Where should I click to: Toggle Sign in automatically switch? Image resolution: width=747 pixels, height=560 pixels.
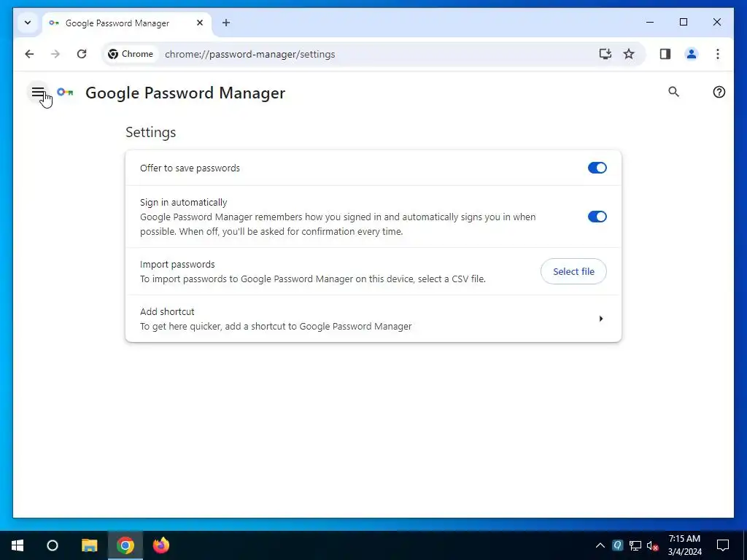tap(597, 217)
